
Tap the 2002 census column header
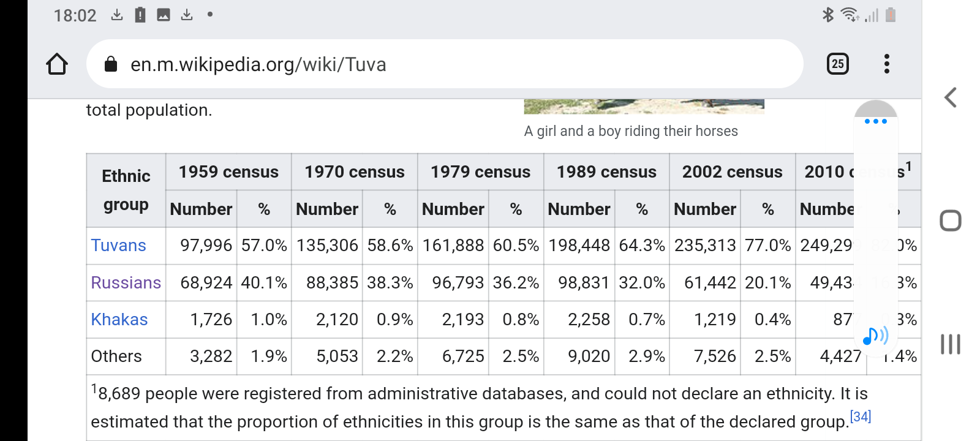click(x=732, y=172)
